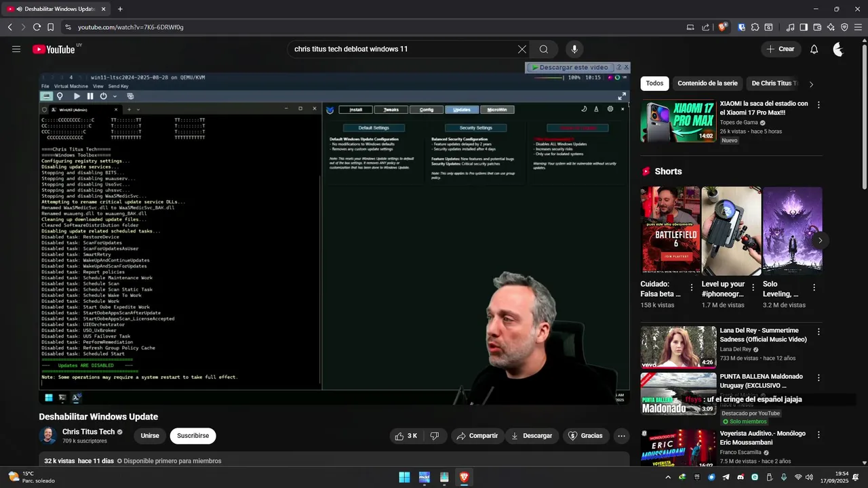Screen dimensions: 868x488
Task: Click the Gracias button
Action: coord(585,436)
